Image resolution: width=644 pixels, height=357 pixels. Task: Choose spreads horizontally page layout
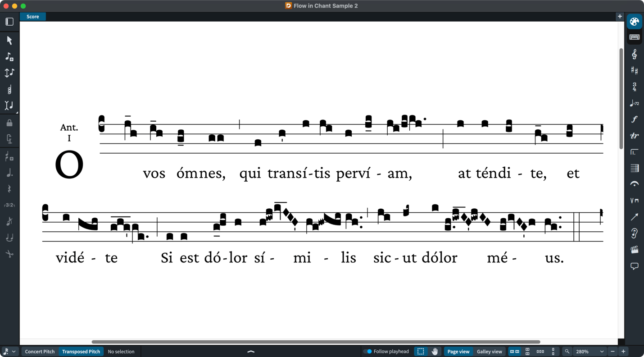514,352
